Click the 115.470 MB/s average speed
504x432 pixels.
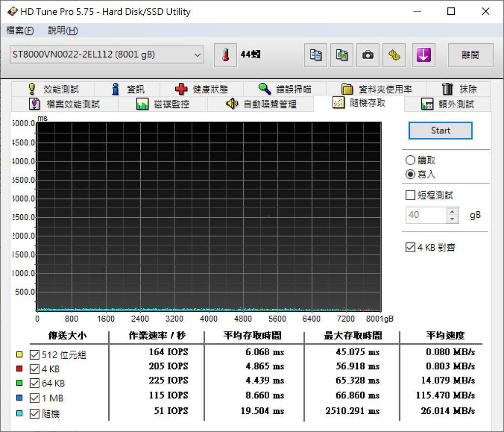click(x=445, y=395)
